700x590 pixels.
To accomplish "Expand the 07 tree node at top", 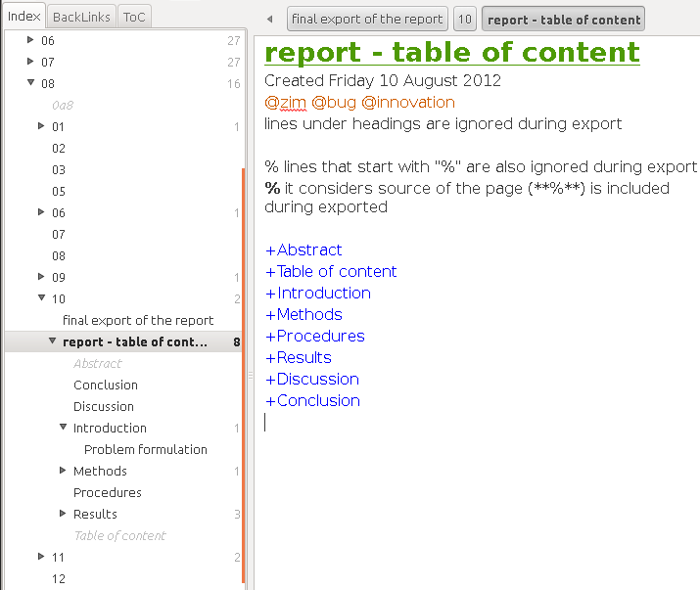I will click(x=30, y=63).
